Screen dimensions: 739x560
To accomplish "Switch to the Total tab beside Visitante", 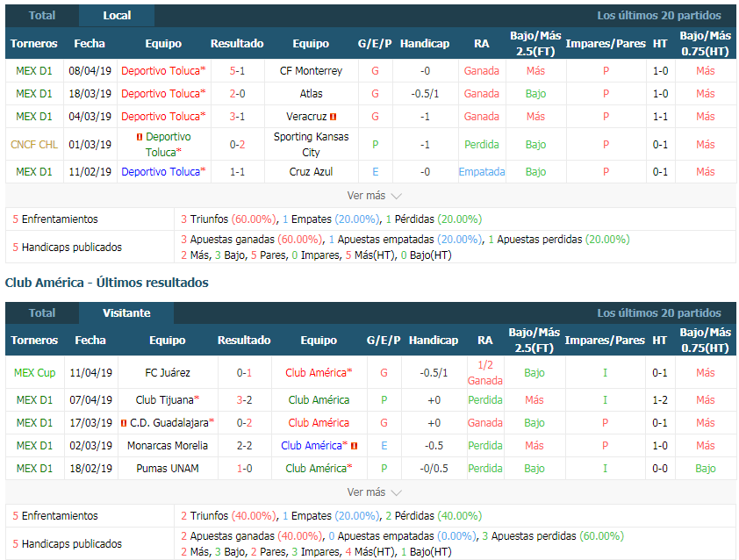I will [42, 313].
